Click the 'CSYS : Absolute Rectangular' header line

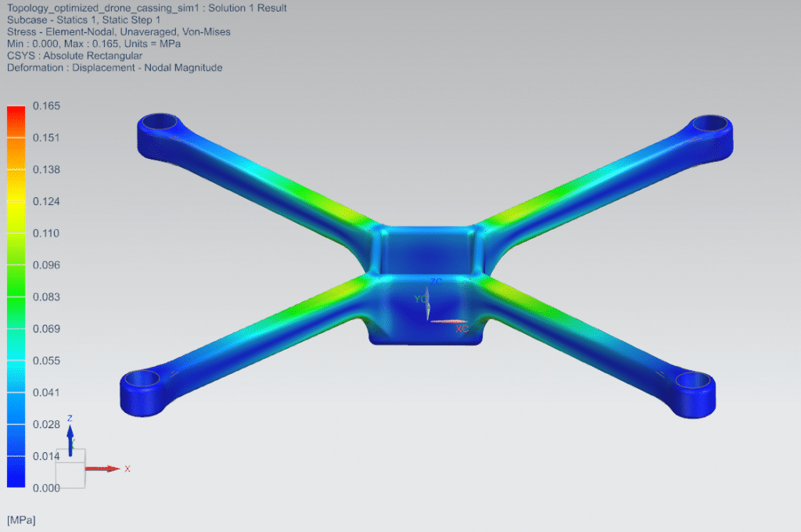coord(74,56)
